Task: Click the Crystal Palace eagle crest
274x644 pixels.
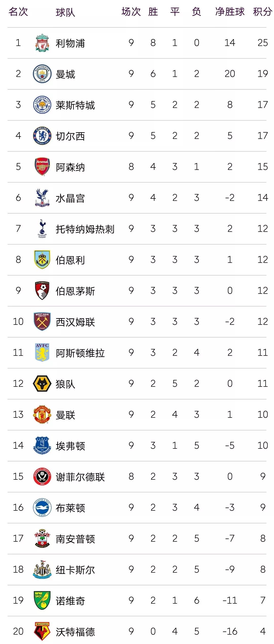Action: point(42,198)
